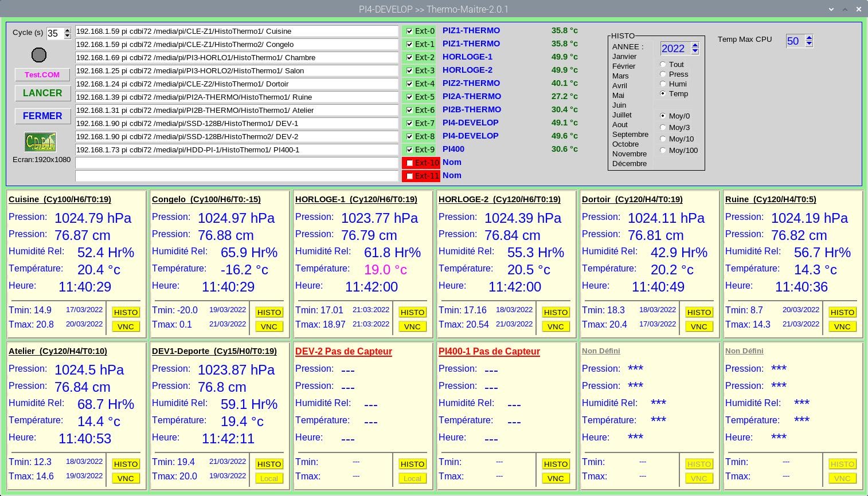868x496 pixels.
Task: Click the Test.COM button
Action: [x=42, y=74]
